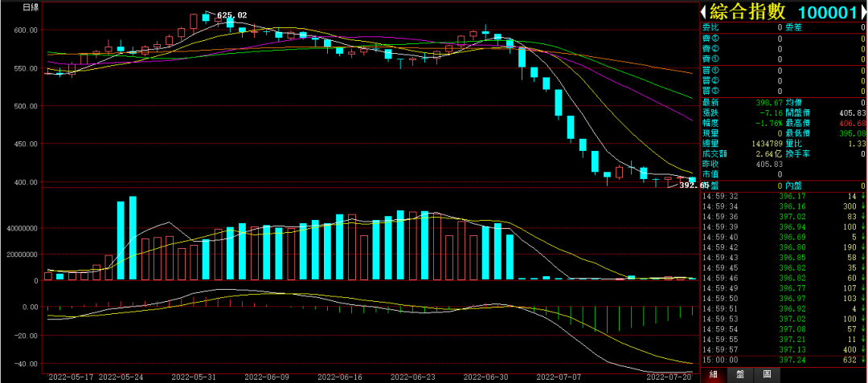Click the percent change -1.76%

pos(769,123)
